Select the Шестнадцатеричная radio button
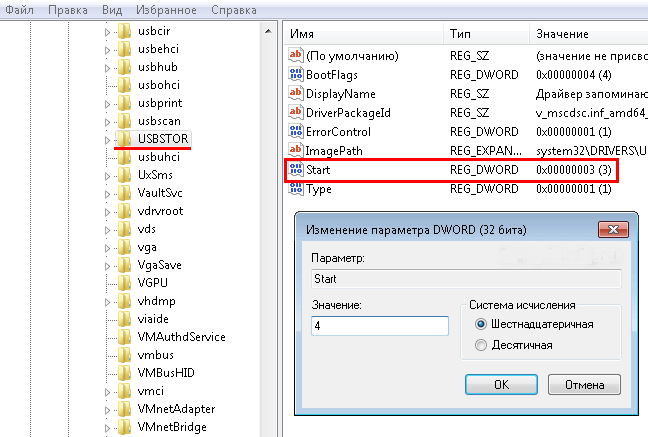The width and height of the screenshot is (648, 437). tap(482, 324)
